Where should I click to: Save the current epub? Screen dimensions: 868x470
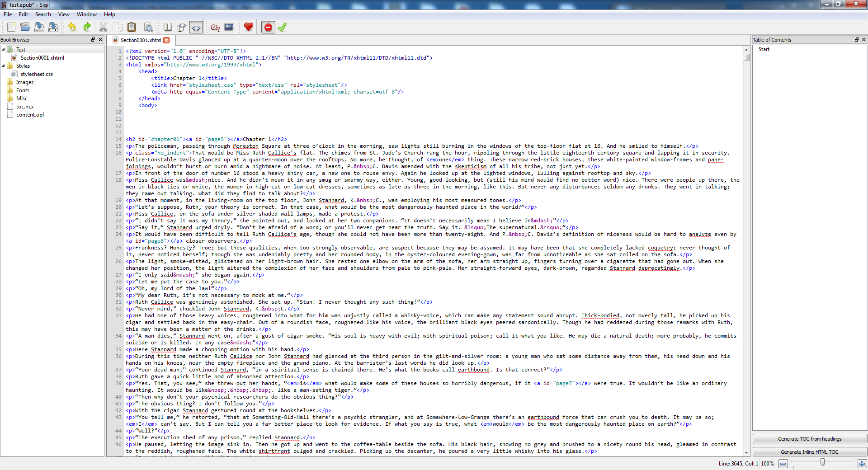tap(39, 27)
